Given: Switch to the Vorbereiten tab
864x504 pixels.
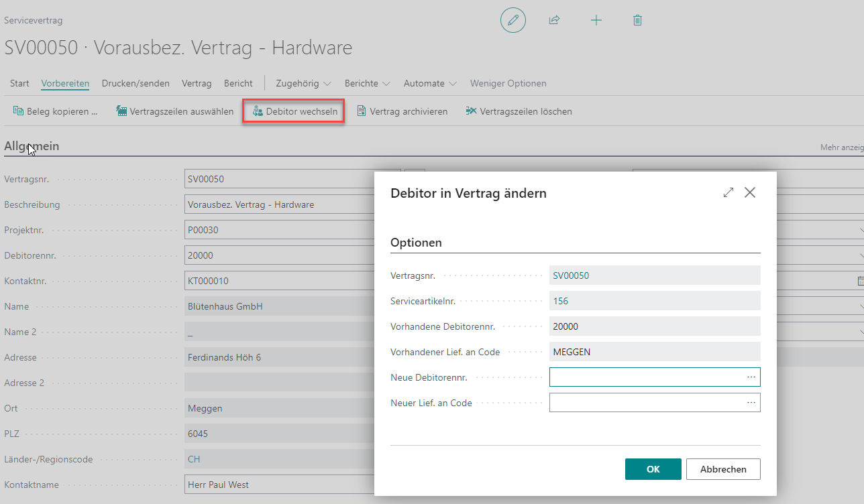Looking at the screenshot, I should pos(65,83).
